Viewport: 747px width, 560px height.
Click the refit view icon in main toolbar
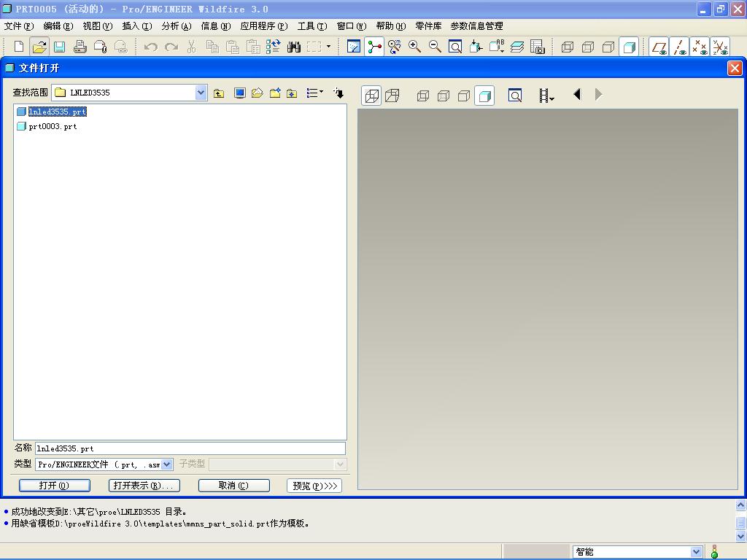[x=455, y=47]
